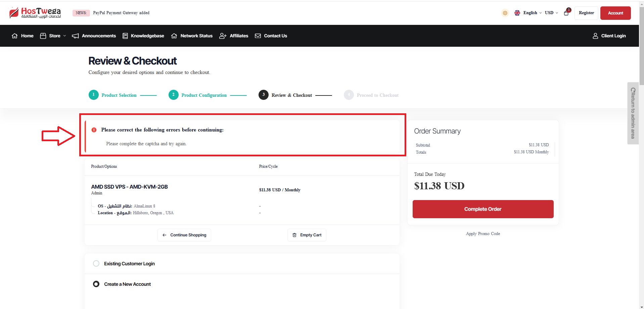Click the Knowledgebase book icon

tap(125, 36)
